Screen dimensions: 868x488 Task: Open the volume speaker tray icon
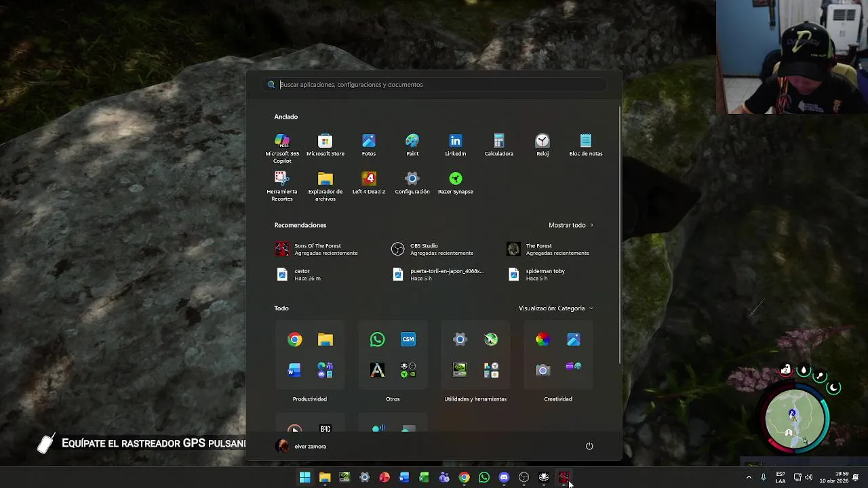pyautogui.click(x=808, y=478)
